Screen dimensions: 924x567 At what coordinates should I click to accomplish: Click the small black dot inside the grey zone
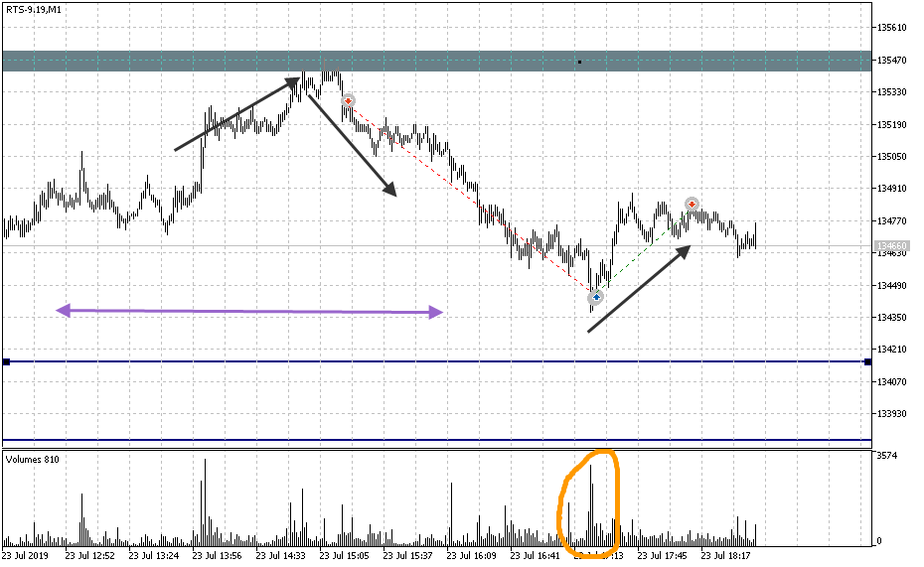579,62
